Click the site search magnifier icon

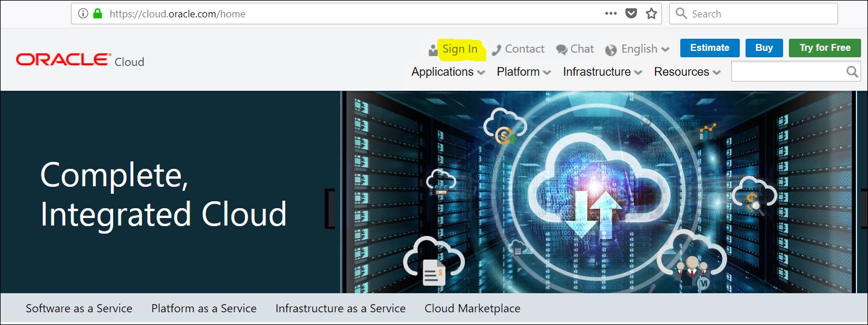point(852,72)
